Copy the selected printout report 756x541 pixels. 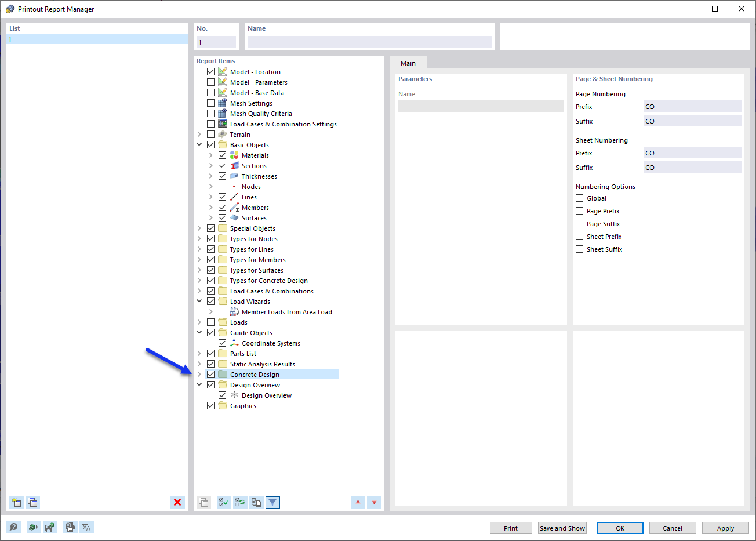click(32, 502)
